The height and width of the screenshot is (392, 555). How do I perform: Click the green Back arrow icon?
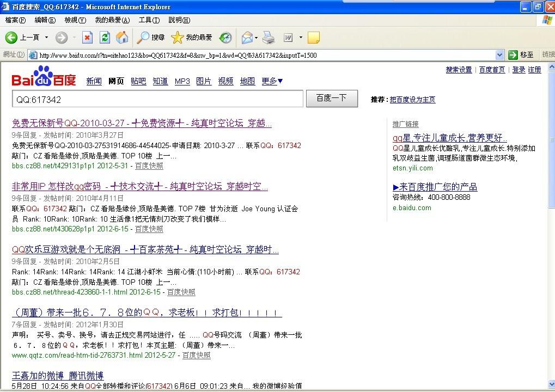(x=11, y=38)
